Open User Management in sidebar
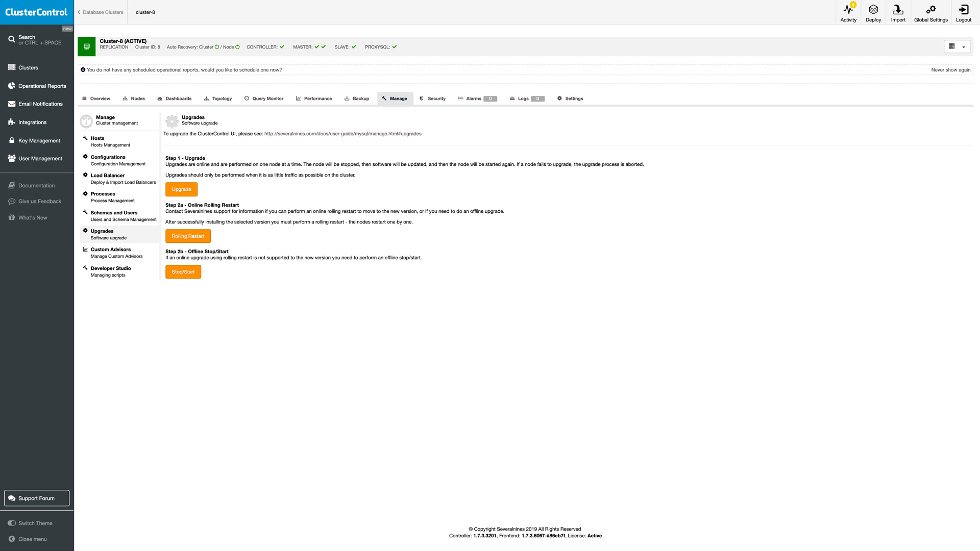Screen dimensions: 980x551 [40, 158]
